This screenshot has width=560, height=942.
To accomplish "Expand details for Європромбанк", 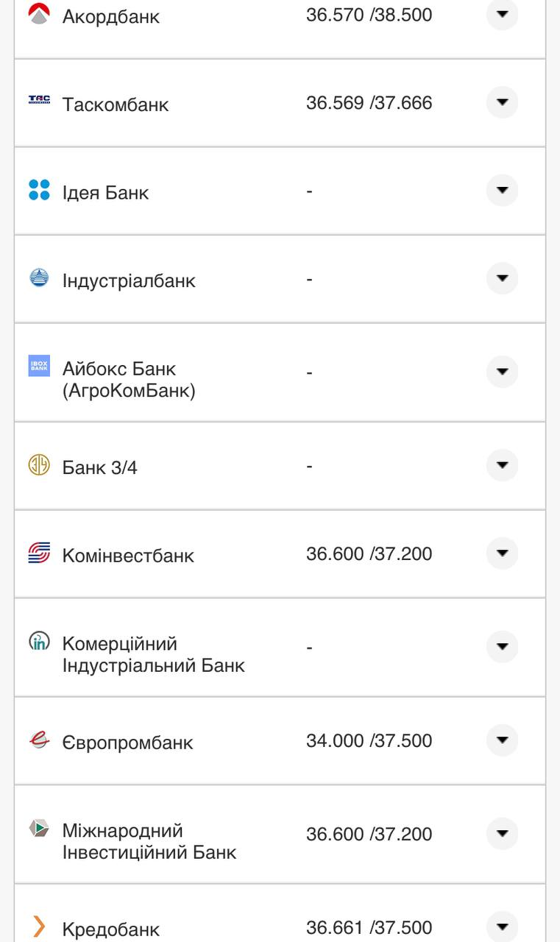I will (x=501, y=740).
